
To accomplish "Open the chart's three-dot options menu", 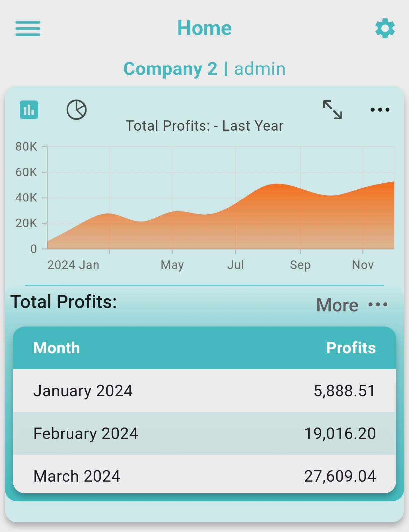I will click(x=380, y=110).
